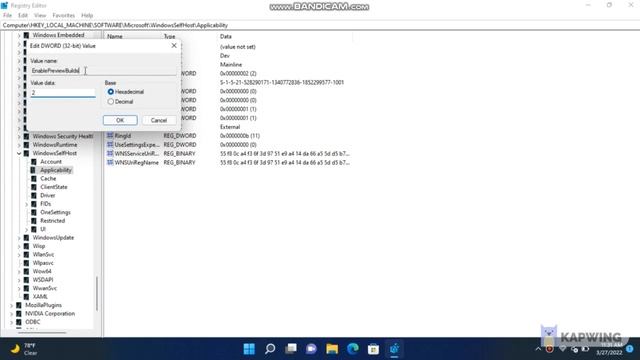Select the XAML folder icon
Screen dimensions: 640x360
coord(27,297)
